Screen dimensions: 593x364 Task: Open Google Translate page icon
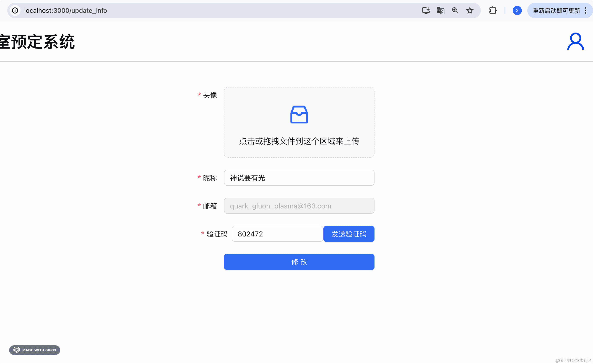(440, 11)
